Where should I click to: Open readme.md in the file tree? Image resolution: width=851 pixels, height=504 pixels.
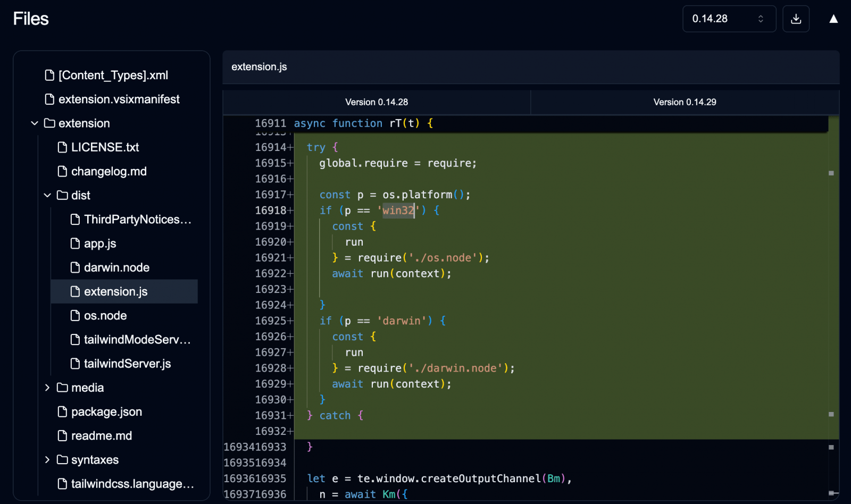[101, 436]
